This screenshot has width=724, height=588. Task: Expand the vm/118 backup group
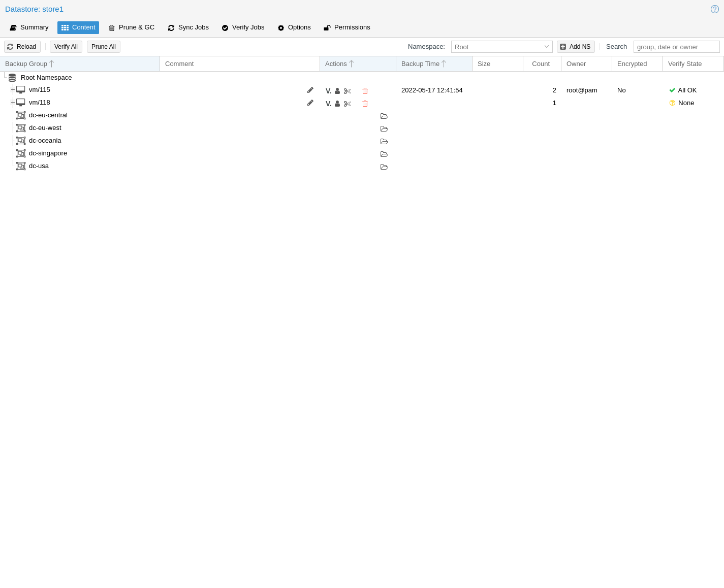click(13, 103)
